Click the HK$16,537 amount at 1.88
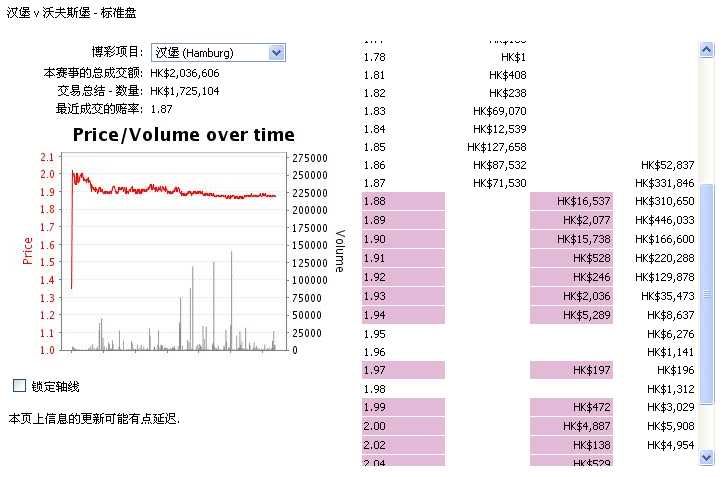Viewport: 725px width, 477px height. [573, 202]
